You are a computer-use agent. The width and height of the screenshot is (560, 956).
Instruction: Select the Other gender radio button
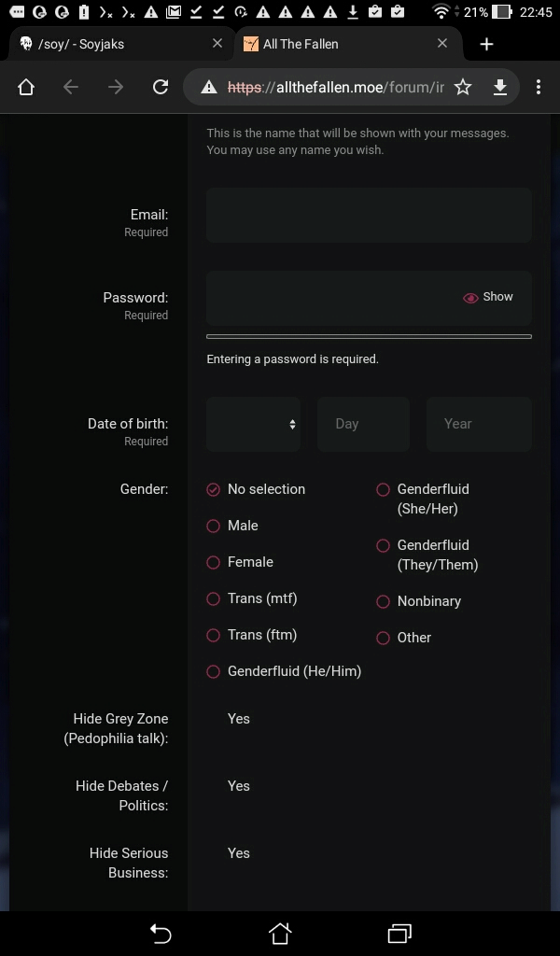click(x=383, y=638)
